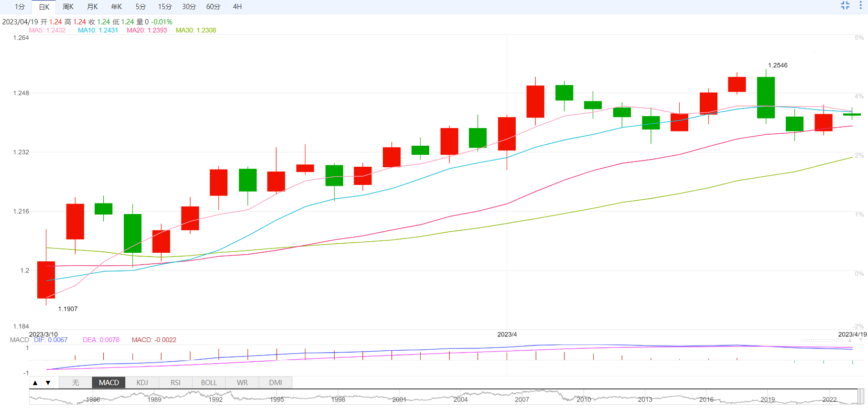This screenshot has height=420, width=868.
Task: Switch to the 1分 timeframe tab
Action: pyautogui.click(x=20, y=7)
